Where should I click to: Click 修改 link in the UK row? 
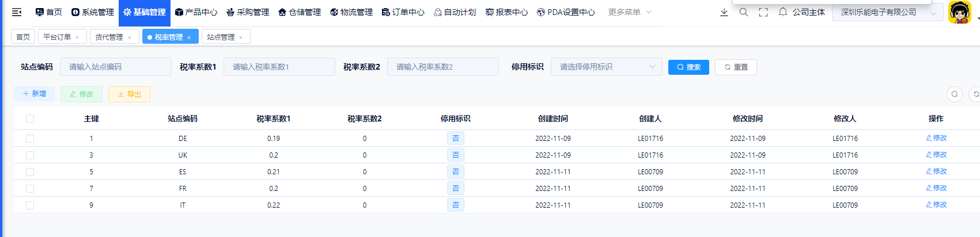point(936,155)
